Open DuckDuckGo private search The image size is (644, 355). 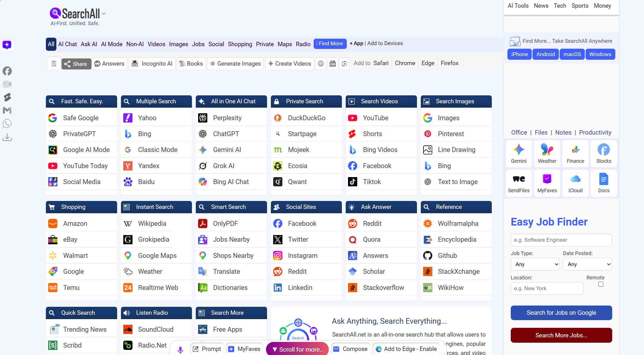click(306, 118)
